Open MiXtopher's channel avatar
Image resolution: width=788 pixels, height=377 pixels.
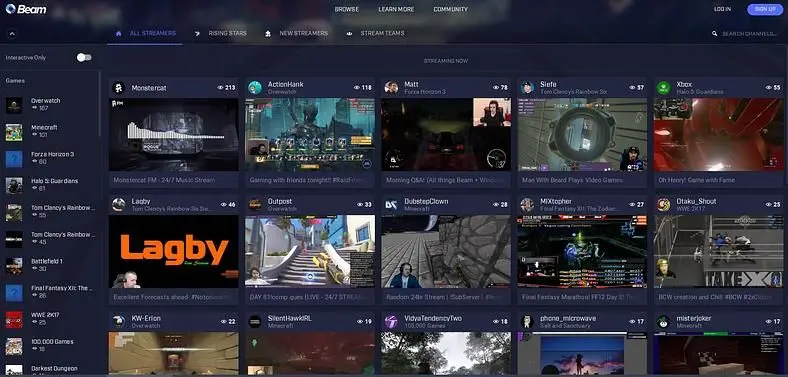pyautogui.click(x=527, y=205)
